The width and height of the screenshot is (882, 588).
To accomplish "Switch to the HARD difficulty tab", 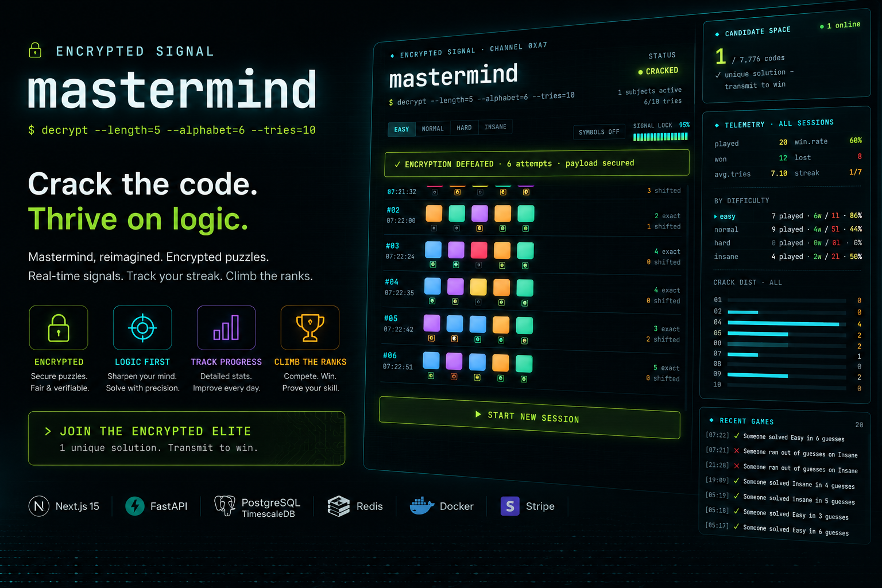I will (464, 127).
